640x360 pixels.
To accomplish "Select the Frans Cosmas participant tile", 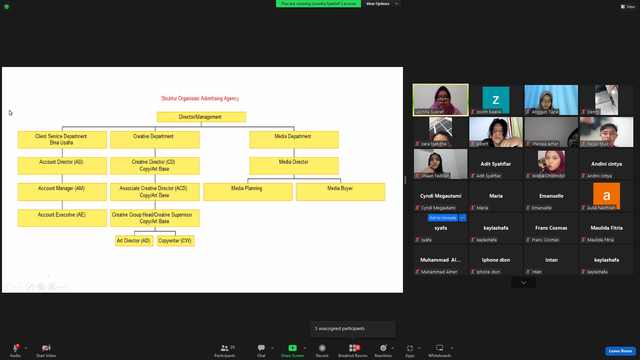I will pos(551,228).
